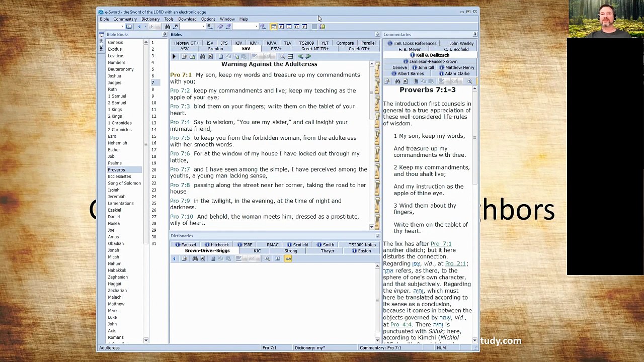Select layout B icon in main toolbar

click(x=281, y=26)
